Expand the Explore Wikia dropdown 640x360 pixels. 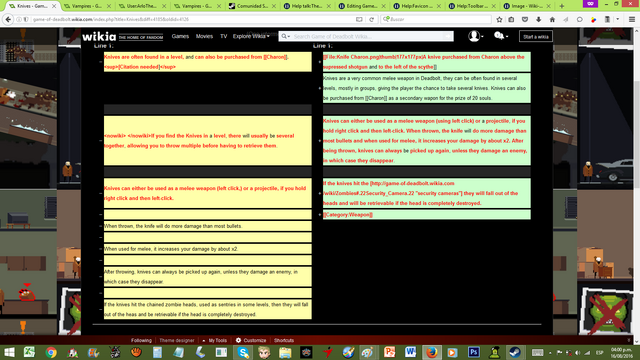tap(251, 36)
